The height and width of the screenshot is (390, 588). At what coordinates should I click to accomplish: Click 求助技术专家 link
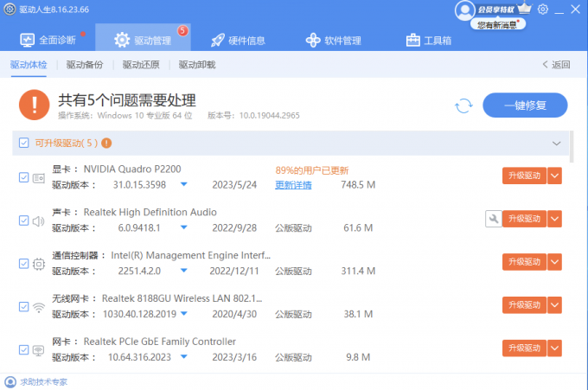point(43,381)
